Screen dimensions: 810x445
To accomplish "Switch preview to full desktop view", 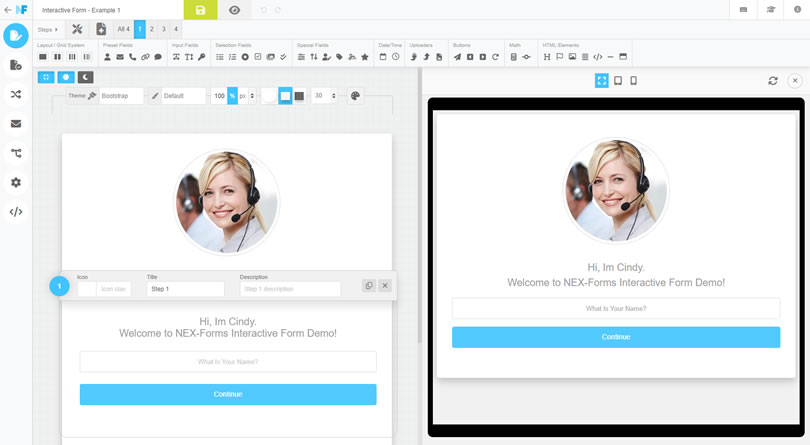I will [602, 81].
